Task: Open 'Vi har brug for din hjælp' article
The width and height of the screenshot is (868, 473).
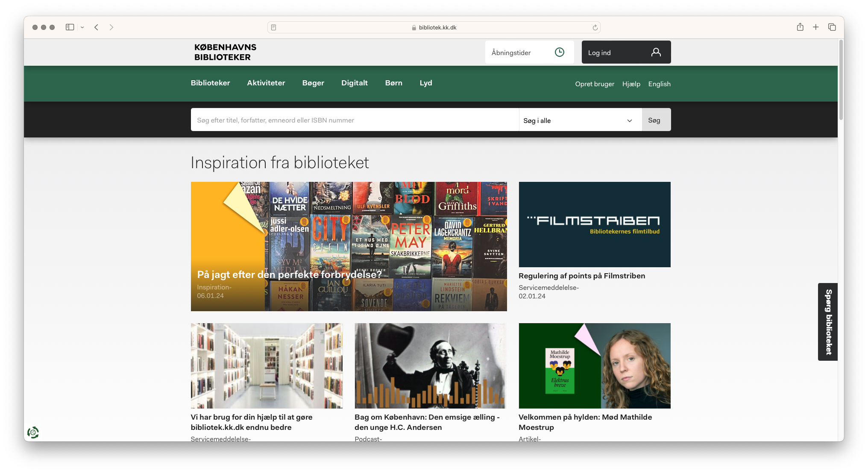Action: click(251, 422)
